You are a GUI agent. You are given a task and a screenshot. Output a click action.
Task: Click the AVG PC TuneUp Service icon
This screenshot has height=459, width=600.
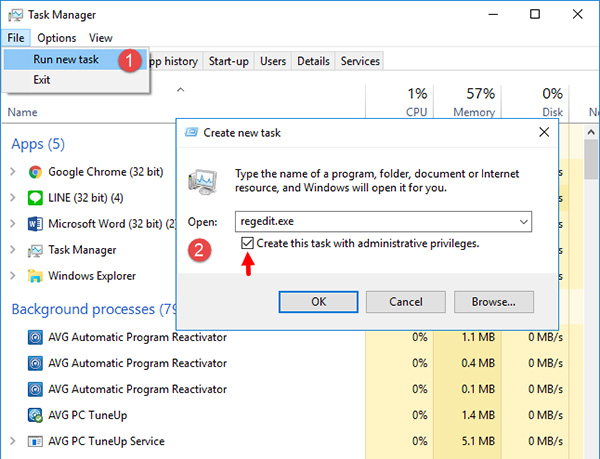pos(35,441)
